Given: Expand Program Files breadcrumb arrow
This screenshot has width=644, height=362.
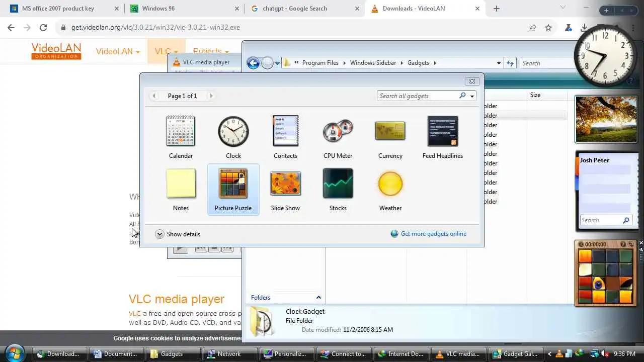Looking at the screenshot, I should click(x=345, y=63).
